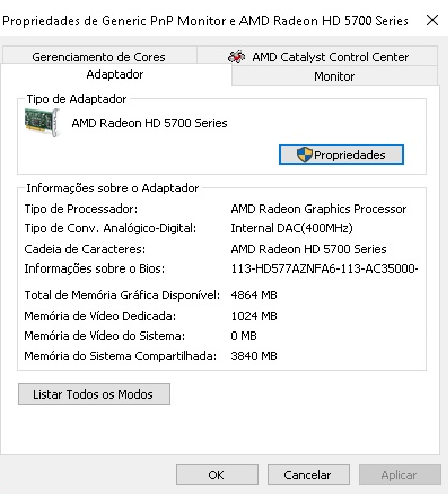The height and width of the screenshot is (502, 448).
Task: Click 'Total de Memória Gráfica Disponível:' label
Action: (x=122, y=295)
